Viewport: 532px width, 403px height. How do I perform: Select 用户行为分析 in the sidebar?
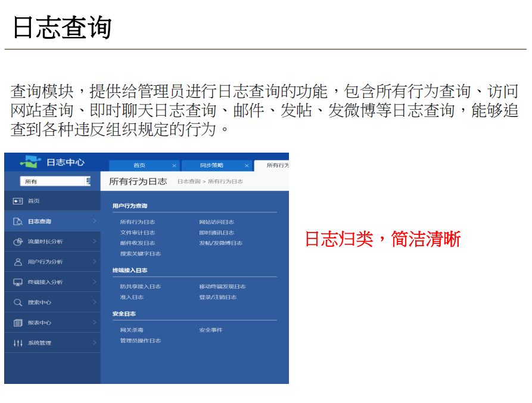52,262
